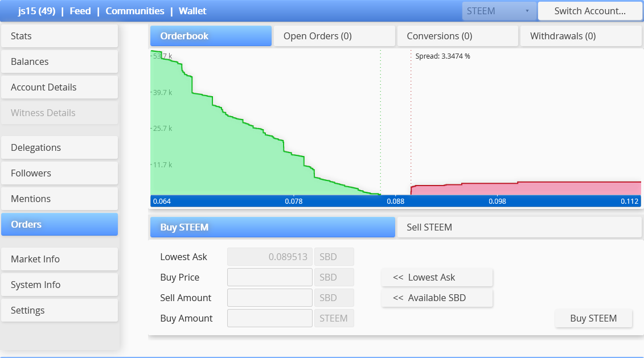The height and width of the screenshot is (358, 644).
Task: Open the STEEM blockchain dropdown
Action: coord(499,11)
